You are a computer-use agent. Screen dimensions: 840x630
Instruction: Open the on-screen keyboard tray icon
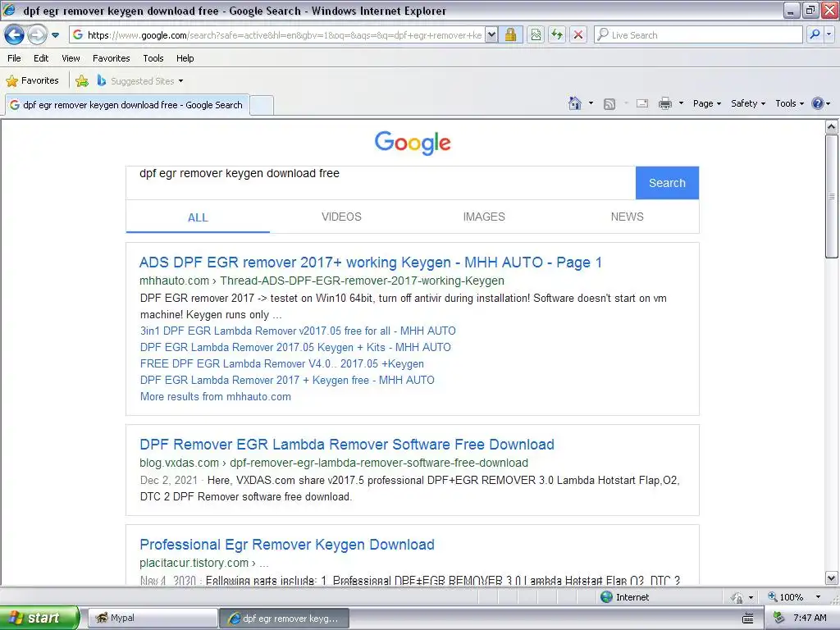[x=748, y=619]
